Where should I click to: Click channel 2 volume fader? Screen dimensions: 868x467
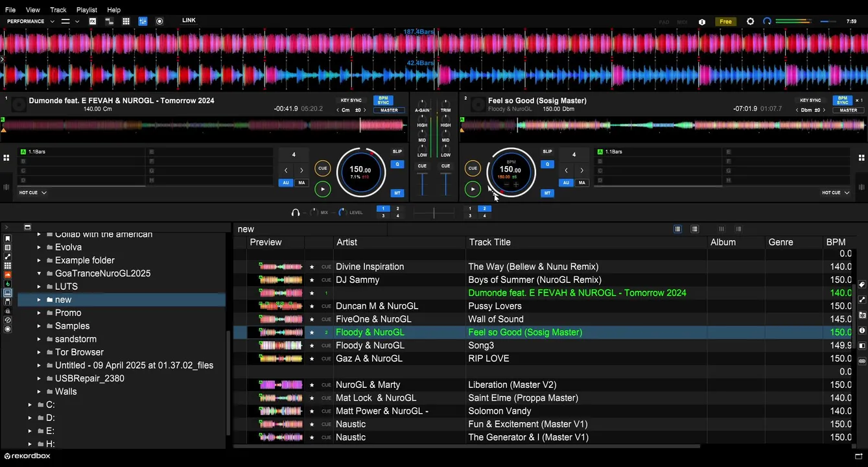point(445,184)
